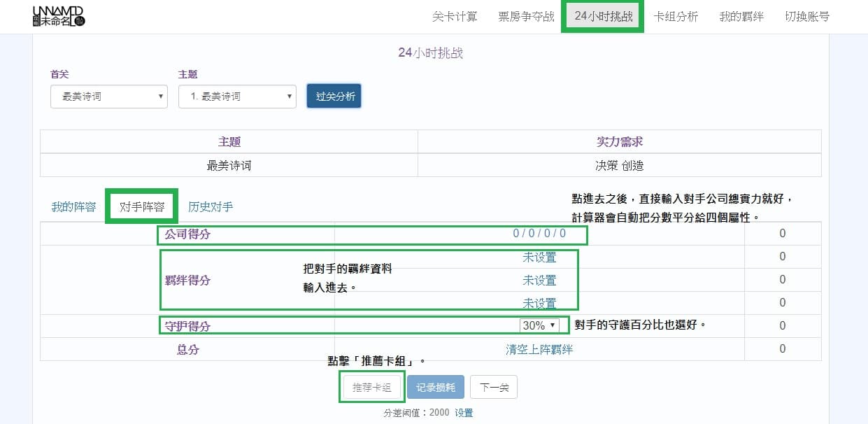Click the 总分 row label
This screenshot has height=424, width=868.
187,349
